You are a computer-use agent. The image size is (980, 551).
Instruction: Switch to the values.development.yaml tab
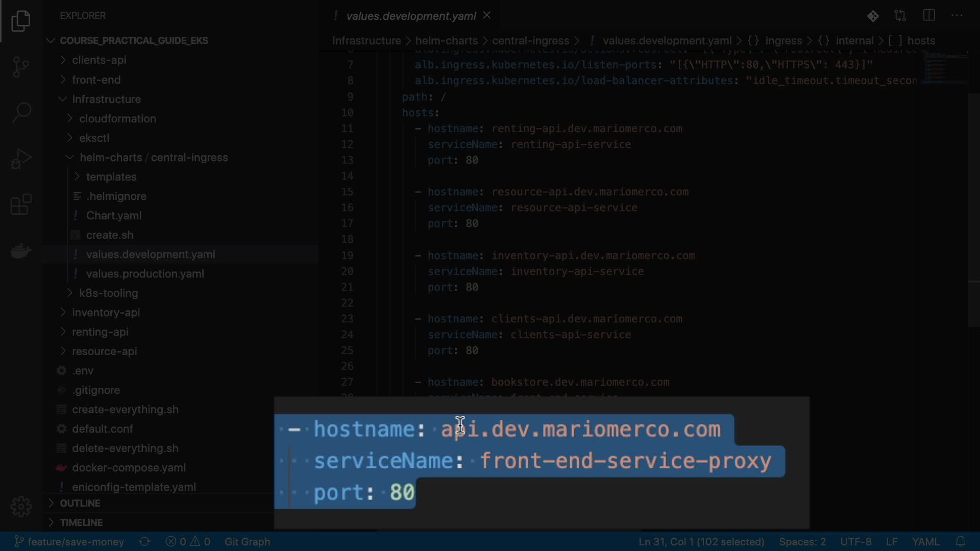[410, 16]
